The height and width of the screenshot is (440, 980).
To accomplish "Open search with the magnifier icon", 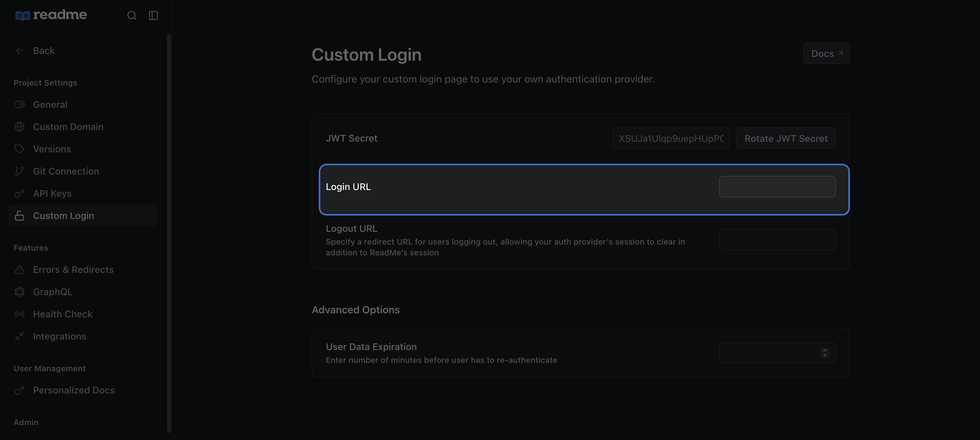I will tap(132, 15).
